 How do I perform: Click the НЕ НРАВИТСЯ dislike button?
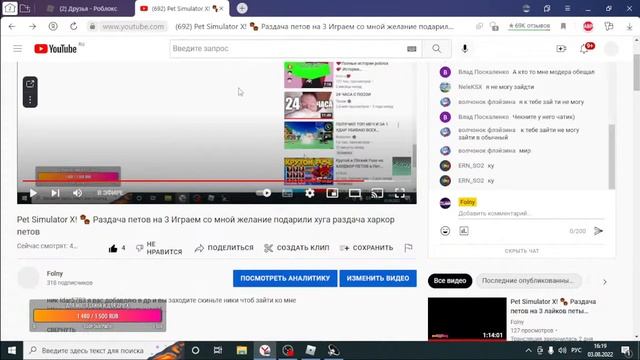pos(159,248)
